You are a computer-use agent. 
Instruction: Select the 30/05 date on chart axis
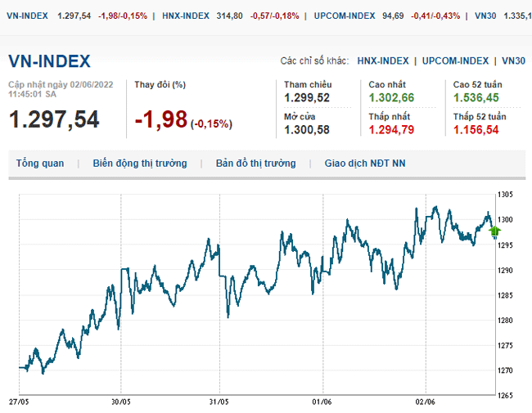[x=121, y=402]
